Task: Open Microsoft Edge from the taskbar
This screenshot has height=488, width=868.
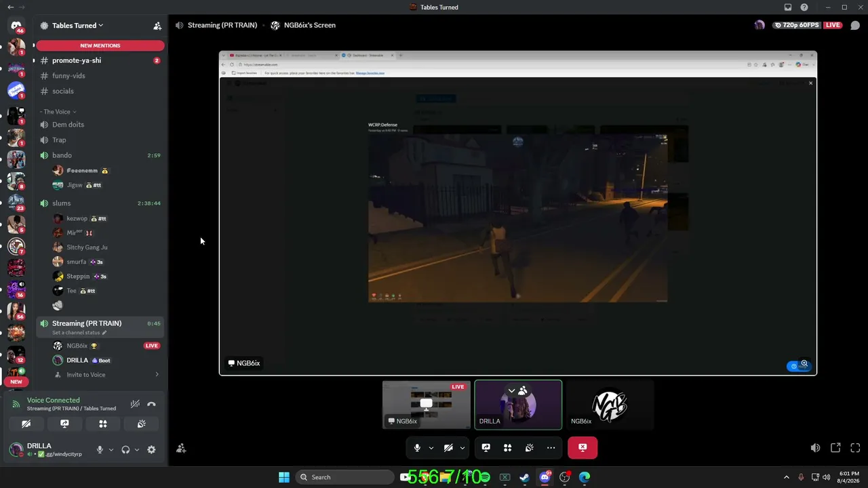Action: [x=585, y=477]
